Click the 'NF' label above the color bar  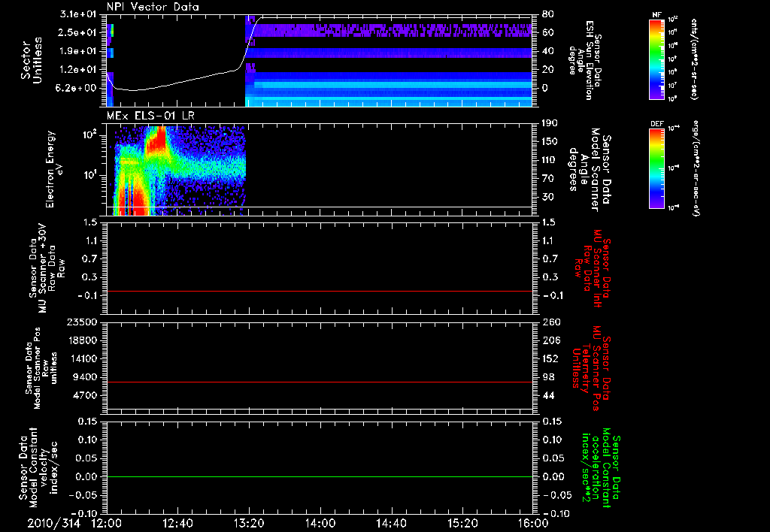(x=656, y=15)
